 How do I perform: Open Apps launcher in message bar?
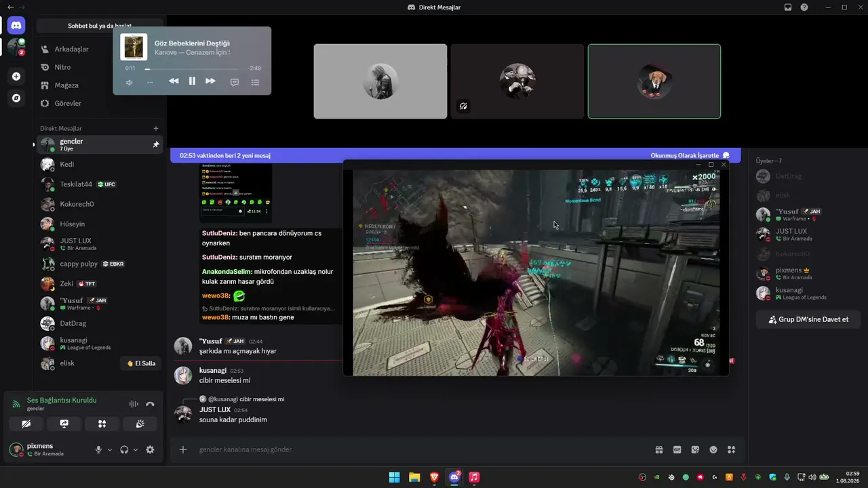[x=732, y=449]
